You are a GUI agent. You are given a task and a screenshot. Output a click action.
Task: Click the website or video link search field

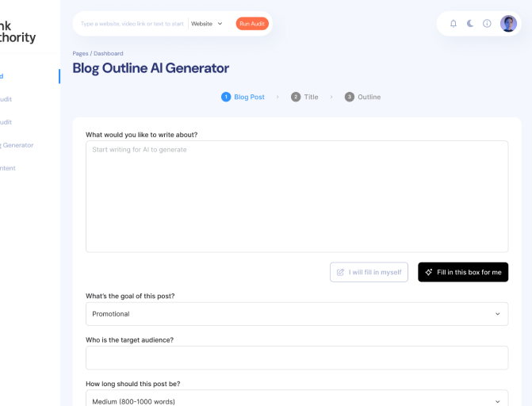pyautogui.click(x=133, y=24)
